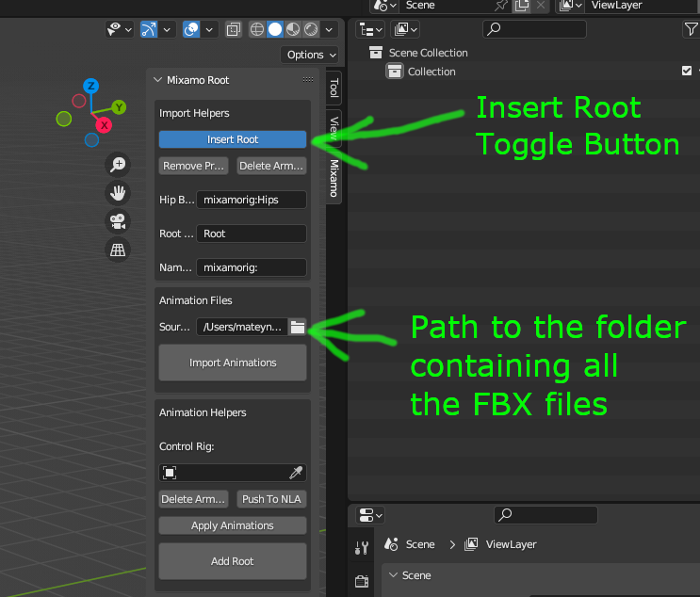The width and height of the screenshot is (700, 597).
Task: Select rendered viewport shading
Action: [311, 29]
